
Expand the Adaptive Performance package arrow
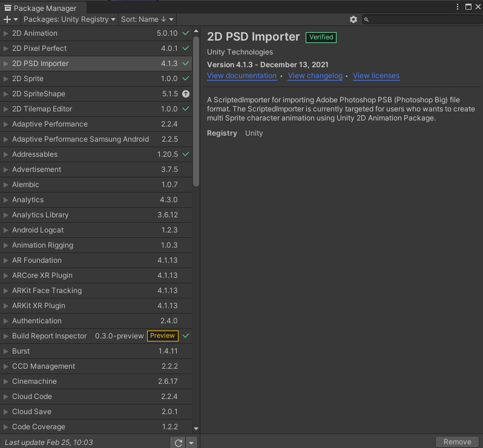point(5,124)
